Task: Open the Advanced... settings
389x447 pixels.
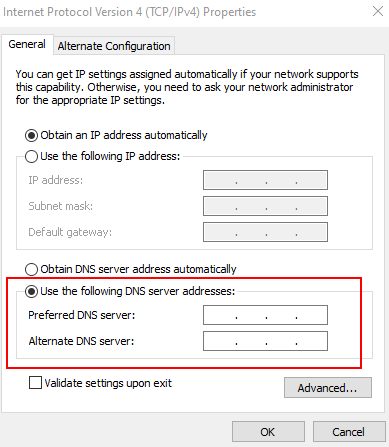Action: coord(328,388)
